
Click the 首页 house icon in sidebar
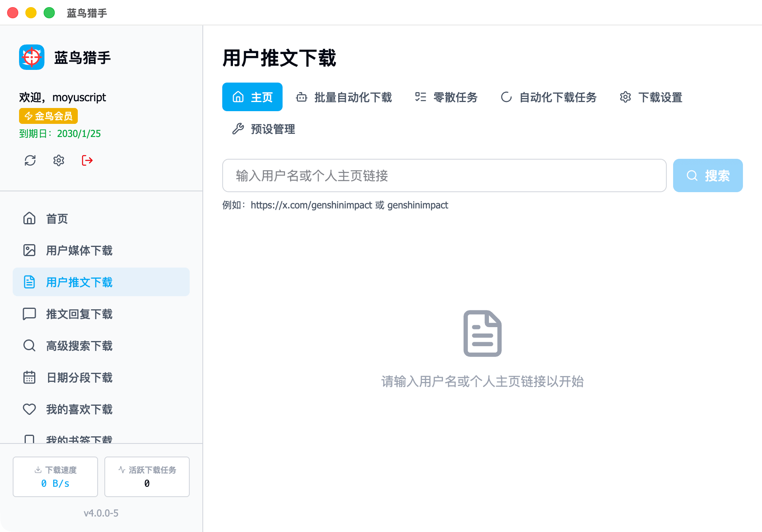pos(29,218)
